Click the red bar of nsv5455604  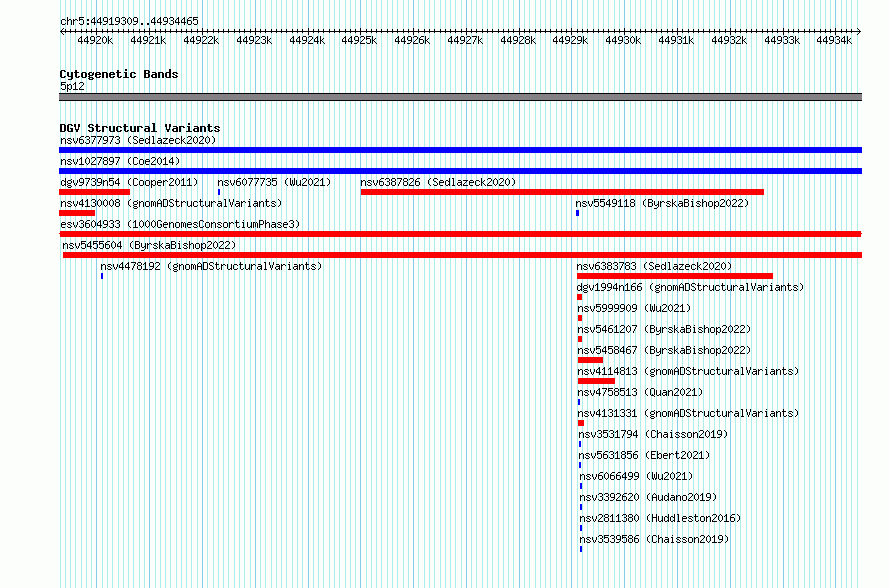pos(462,255)
